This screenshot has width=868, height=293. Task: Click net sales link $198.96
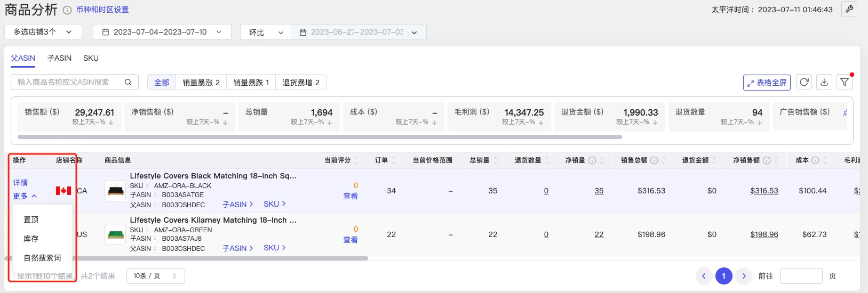click(x=764, y=234)
